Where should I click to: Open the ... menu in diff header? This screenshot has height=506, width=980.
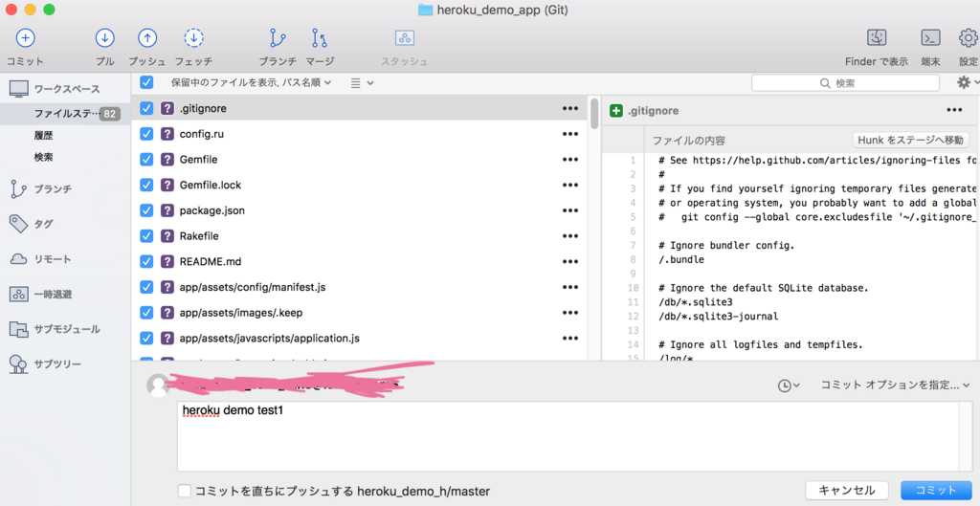pos(954,110)
